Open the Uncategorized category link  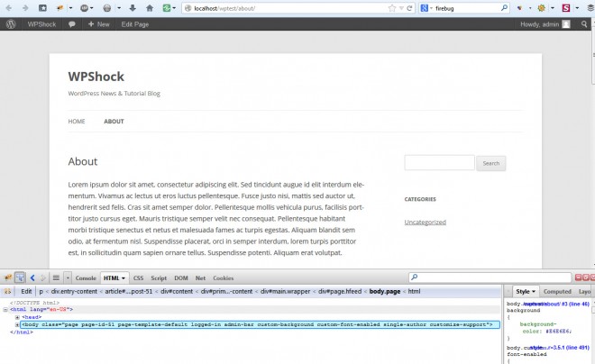425,223
